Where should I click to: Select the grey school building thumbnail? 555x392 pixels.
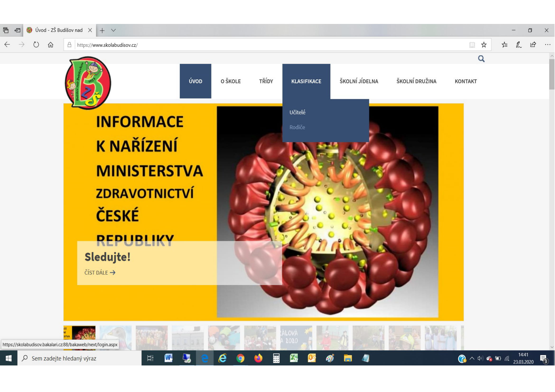pyautogui.click(x=188, y=338)
